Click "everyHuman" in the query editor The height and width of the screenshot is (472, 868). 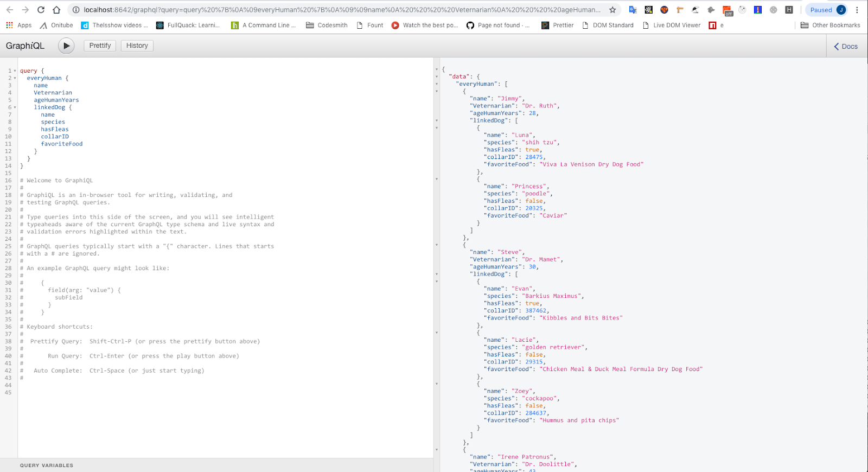click(x=44, y=78)
